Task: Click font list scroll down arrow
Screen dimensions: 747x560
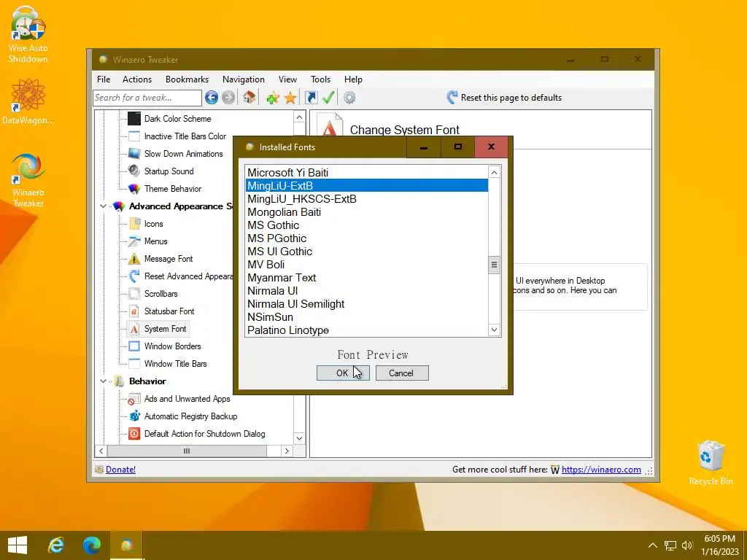Action: coord(494,330)
